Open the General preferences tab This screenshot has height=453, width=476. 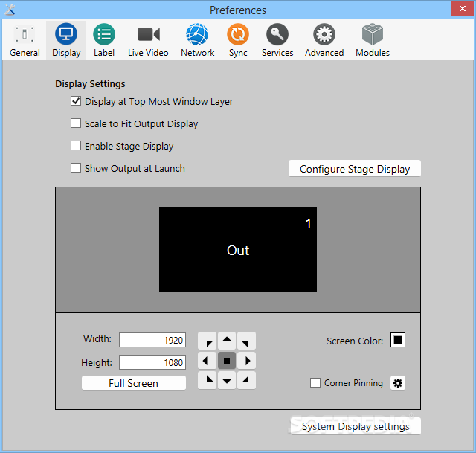pyautogui.click(x=25, y=40)
